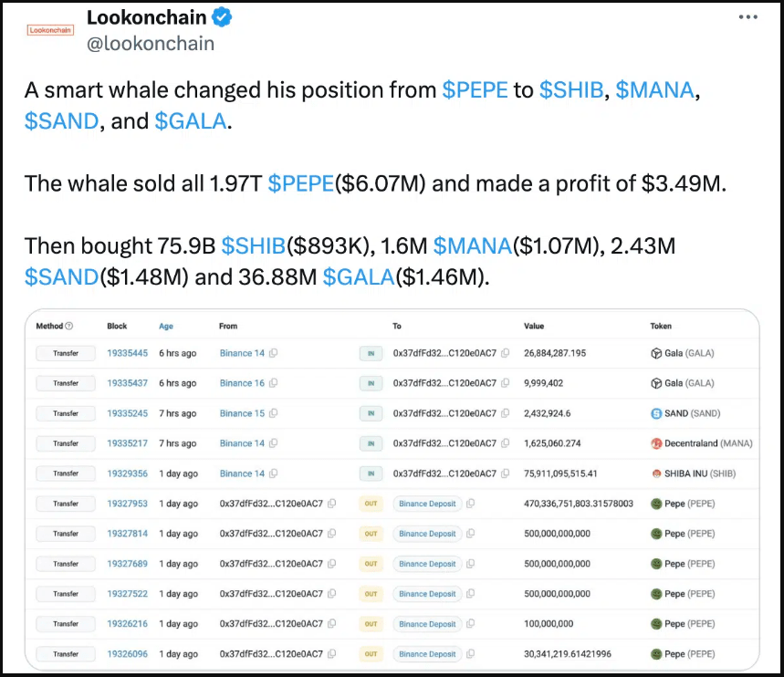This screenshot has width=784, height=677.
Task: Copy the Binance 16 sender address
Action: click(x=274, y=383)
